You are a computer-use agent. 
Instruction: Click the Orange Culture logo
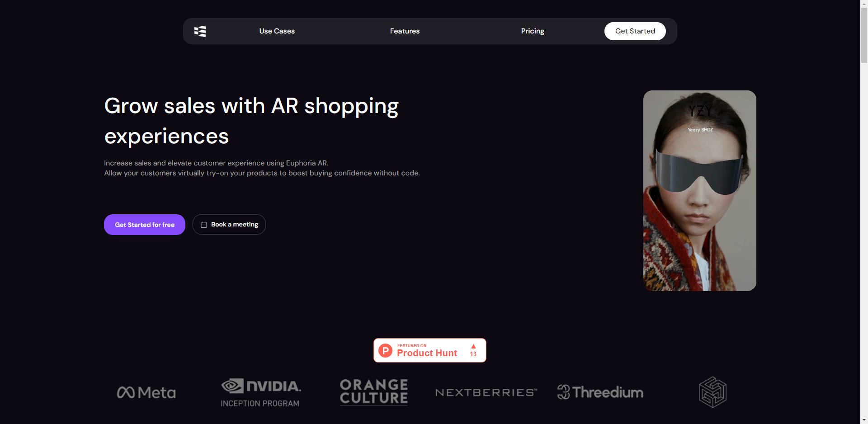[x=373, y=392]
